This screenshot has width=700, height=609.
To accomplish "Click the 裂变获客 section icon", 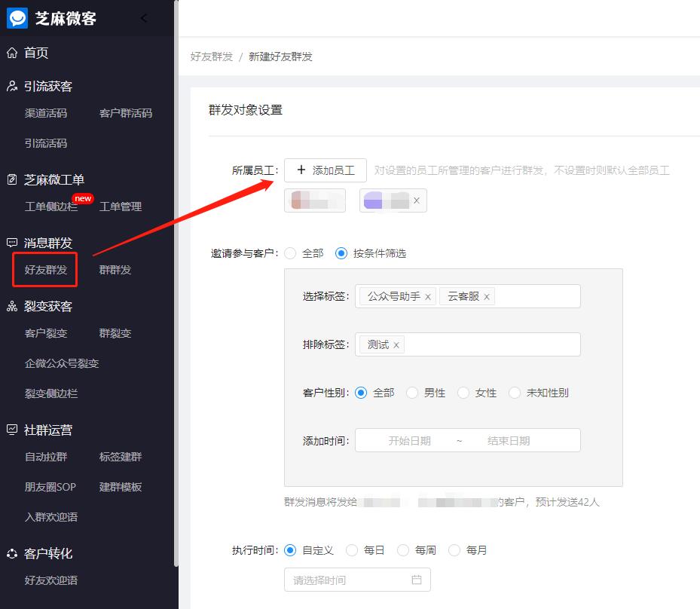I will pyautogui.click(x=11, y=306).
